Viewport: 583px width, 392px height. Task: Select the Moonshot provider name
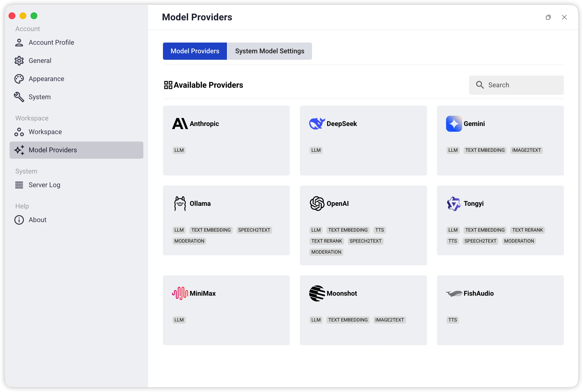coord(342,293)
